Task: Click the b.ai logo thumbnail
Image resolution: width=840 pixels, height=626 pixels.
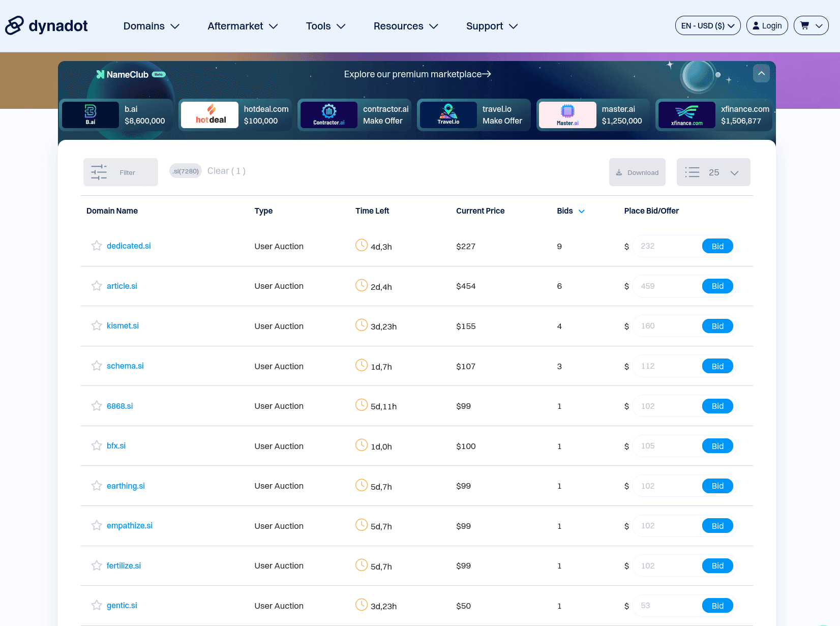Action: [x=91, y=115]
